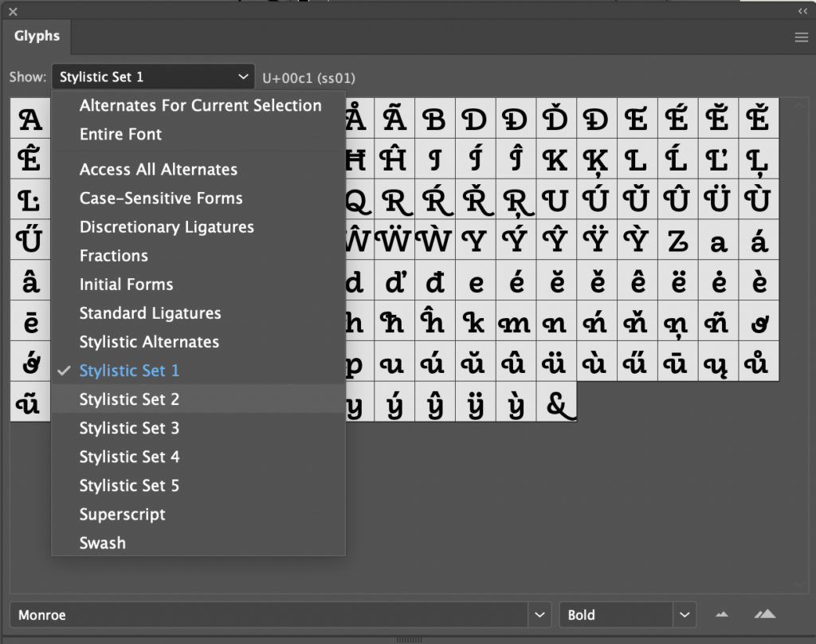
Task: Open the Glyphs panel hamburger menu
Action: pos(802,37)
